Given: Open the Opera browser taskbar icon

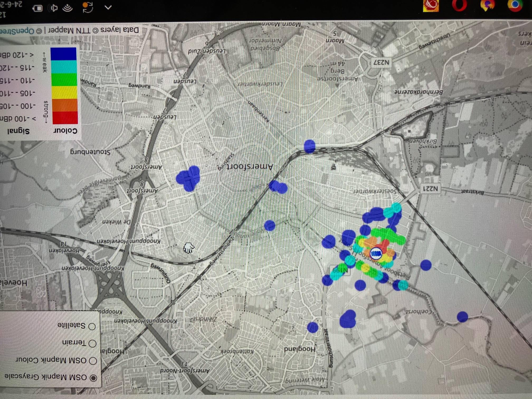Looking at the screenshot, I should tap(459, 5).
